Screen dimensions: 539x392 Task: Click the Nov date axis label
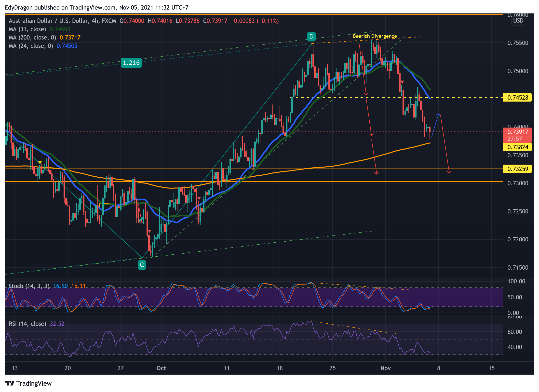(x=386, y=368)
